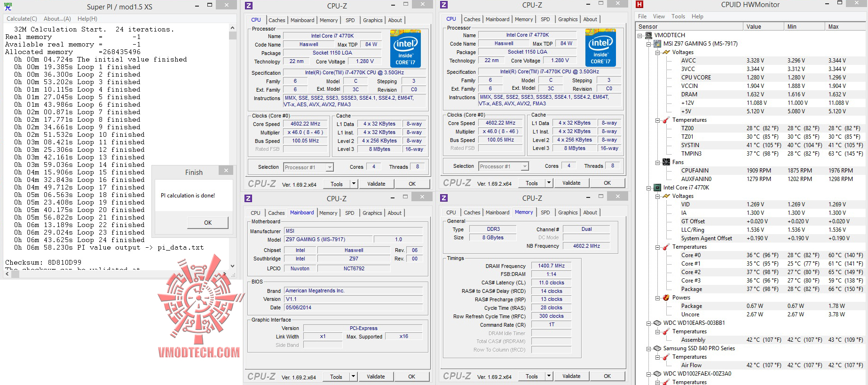Click the CPU-Z title icon in the window beside Super PI
868x385 pixels.
pyautogui.click(x=249, y=6)
